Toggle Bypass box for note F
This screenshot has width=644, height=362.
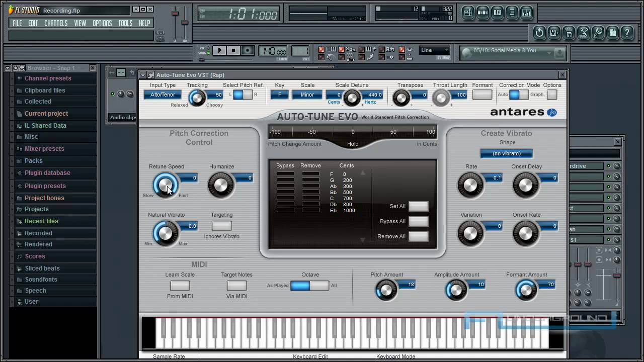point(285,174)
